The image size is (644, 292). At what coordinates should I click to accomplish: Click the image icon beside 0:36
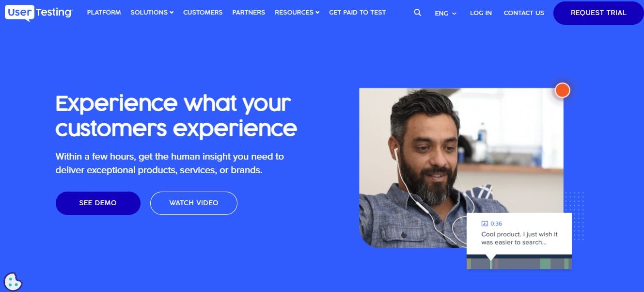[x=484, y=224]
